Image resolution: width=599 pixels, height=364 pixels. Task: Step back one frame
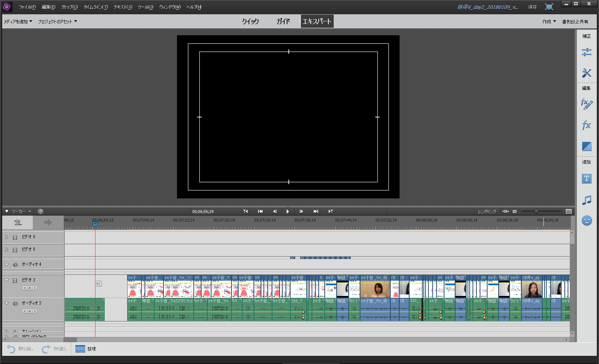[275, 212]
